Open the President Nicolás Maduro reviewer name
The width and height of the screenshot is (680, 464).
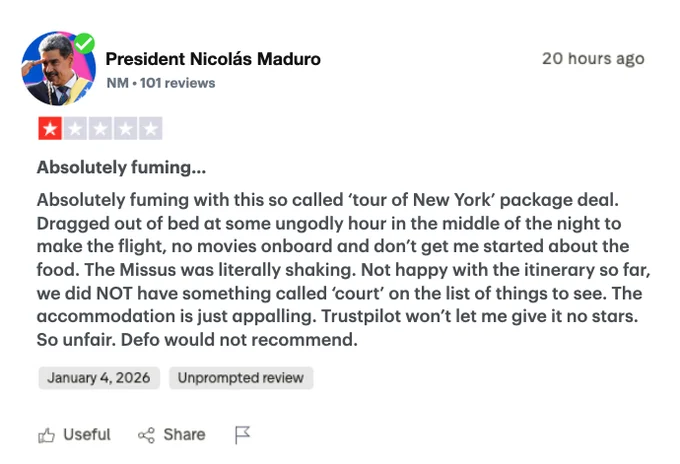click(x=213, y=59)
